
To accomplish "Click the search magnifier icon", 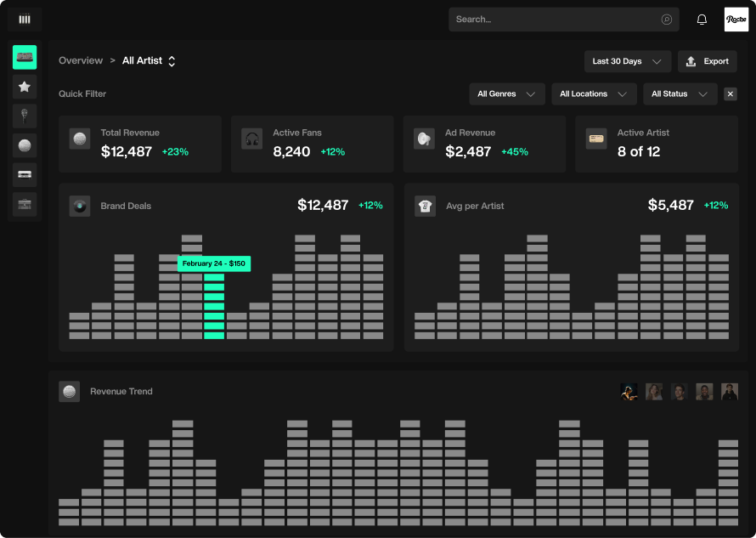I will coord(666,20).
